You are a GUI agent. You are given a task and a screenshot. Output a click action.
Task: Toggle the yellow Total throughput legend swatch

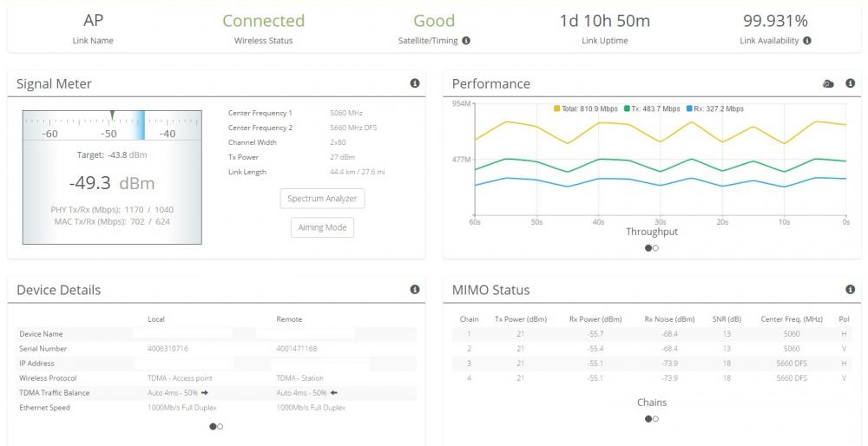pos(557,109)
